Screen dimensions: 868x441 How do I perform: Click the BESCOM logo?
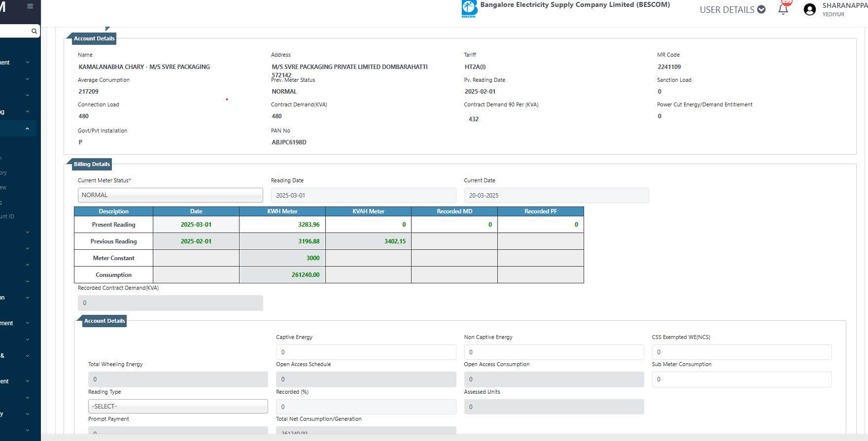tap(469, 9)
